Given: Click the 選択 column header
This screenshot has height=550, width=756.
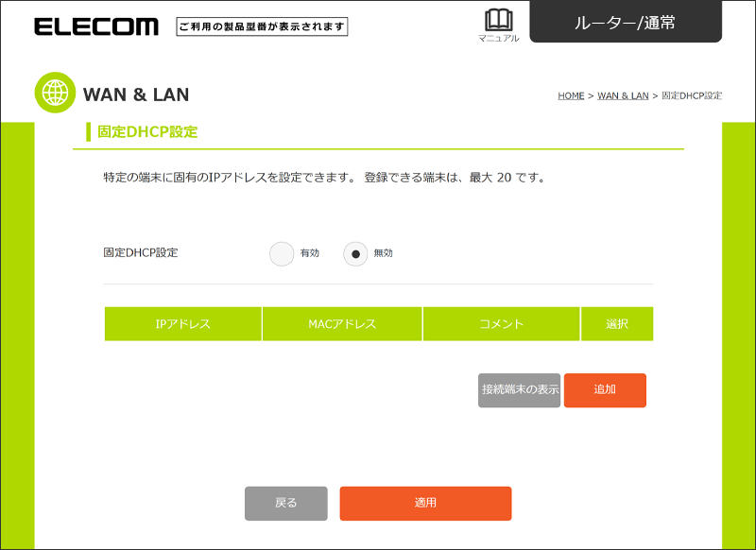Looking at the screenshot, I should [617, 324].
